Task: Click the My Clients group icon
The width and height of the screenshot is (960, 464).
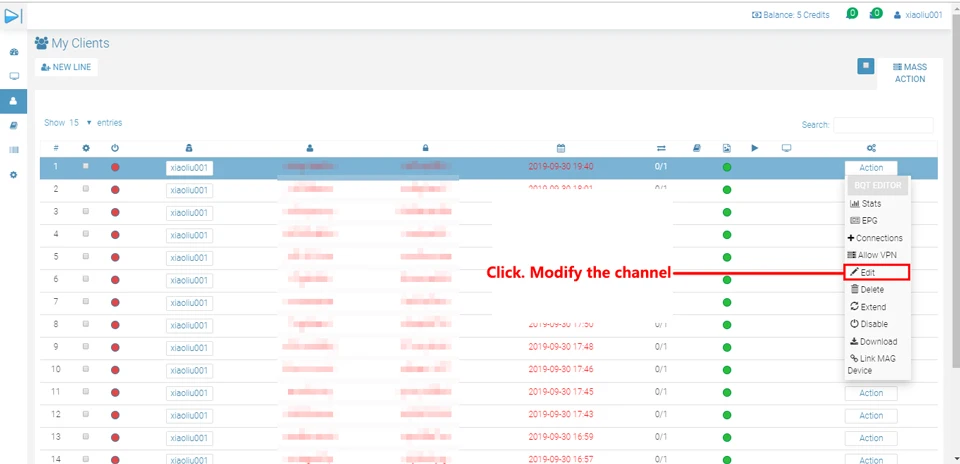Action: [x=42, y=43]
